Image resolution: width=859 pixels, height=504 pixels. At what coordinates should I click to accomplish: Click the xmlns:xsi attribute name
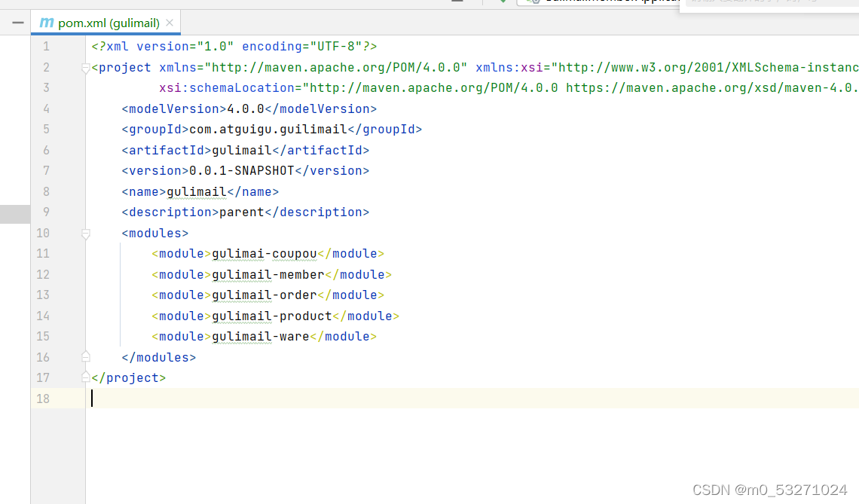coord(509,67)
